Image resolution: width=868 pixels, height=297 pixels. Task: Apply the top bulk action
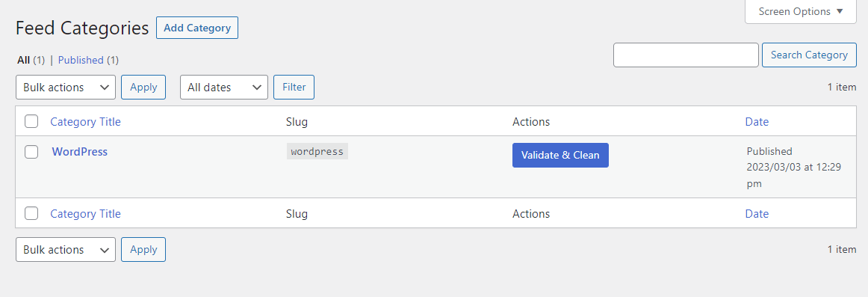(x=143, y=87)
